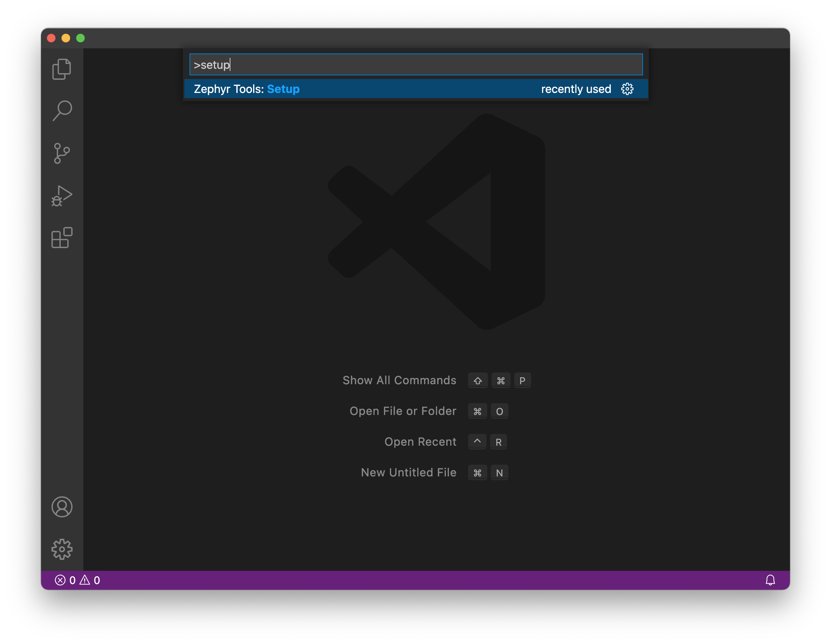
Task: Click the command palette input field
Action: (x=415, y=65)
